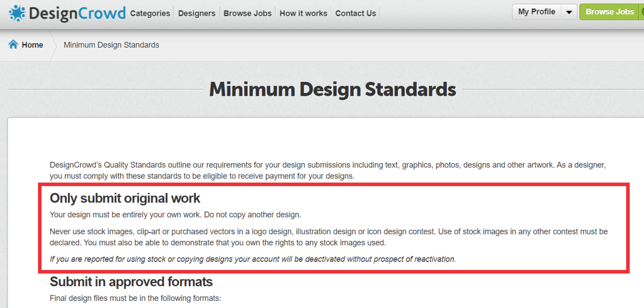
Task: Click the DesignCrowd starburst logo icon
Action: pyautogui.click(x=17, y=13)
